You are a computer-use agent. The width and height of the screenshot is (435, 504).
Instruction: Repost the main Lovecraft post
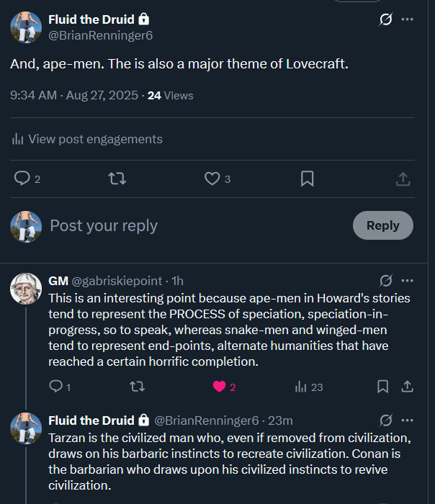point(117,179)
